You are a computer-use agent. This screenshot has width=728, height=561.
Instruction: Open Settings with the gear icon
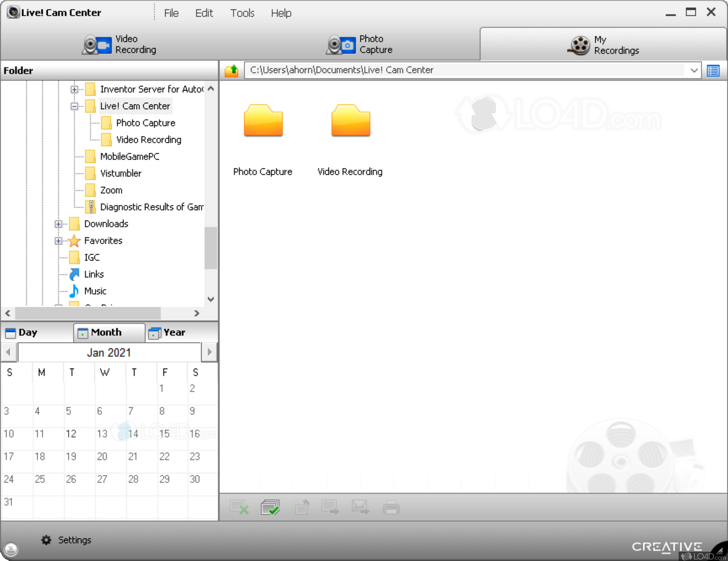(46, 540)
